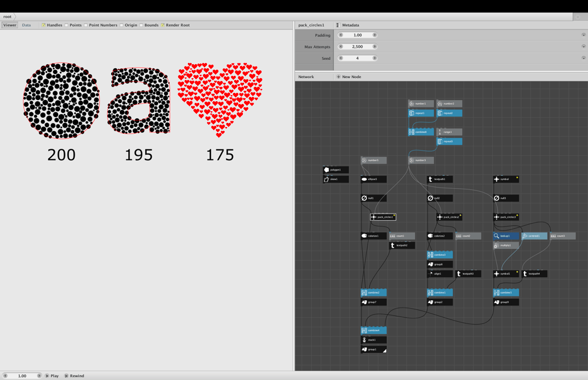This screenshot has width=588, height=380.
Task: Select the stack1 node
Action: pyautogui.click(x=373, y=340)
